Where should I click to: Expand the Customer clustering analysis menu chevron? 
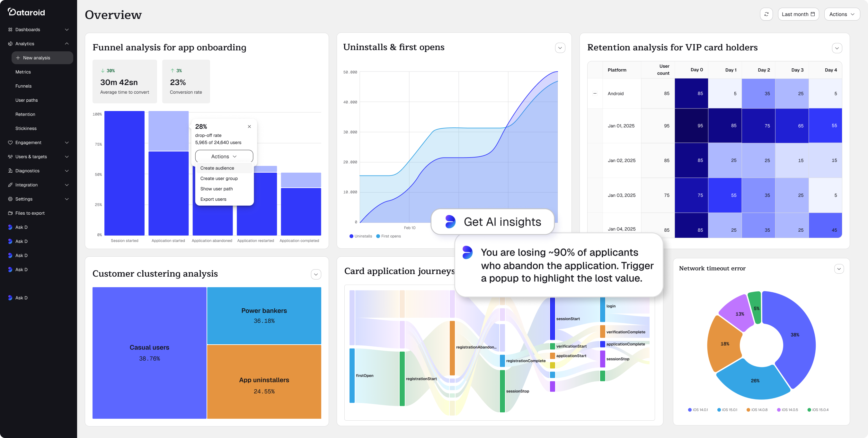coord(316,274)
